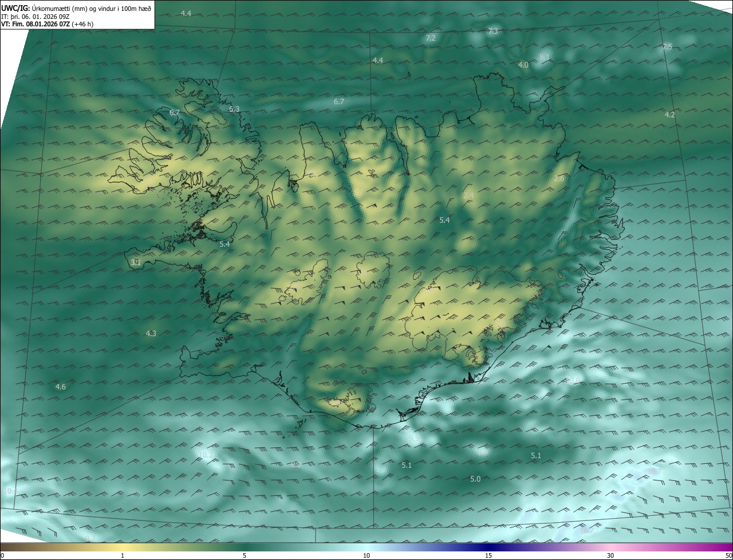Pick the 4.0 value label
Image resolution: width=733 pixels, height=560 pixels.
pos(523,65)
